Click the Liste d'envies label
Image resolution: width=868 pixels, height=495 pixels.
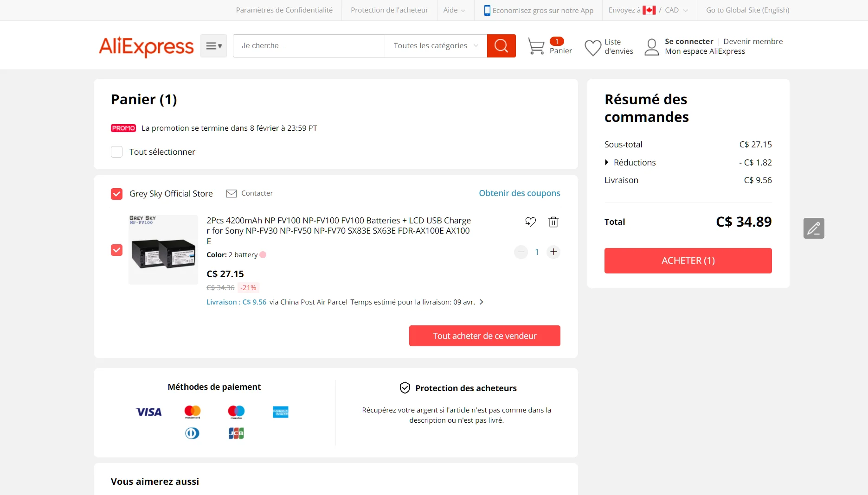point(619,47)
